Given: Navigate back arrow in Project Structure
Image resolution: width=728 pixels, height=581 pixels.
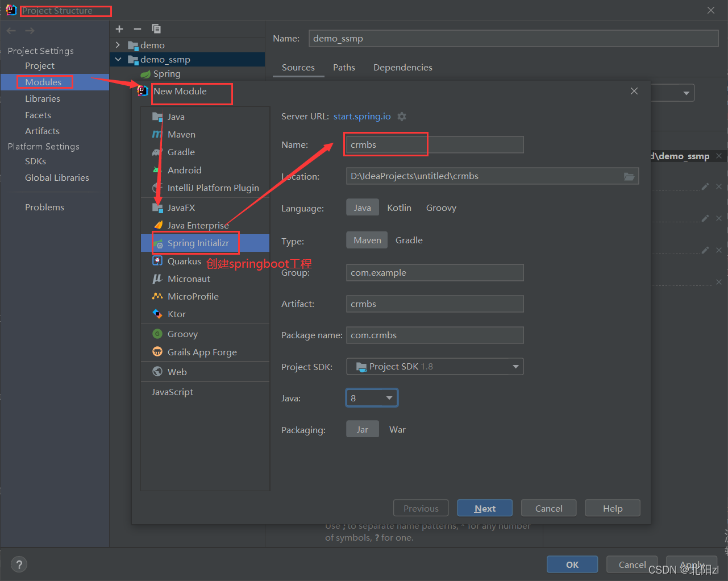Looking at the screenshot, I should click(x=11, y=31).
